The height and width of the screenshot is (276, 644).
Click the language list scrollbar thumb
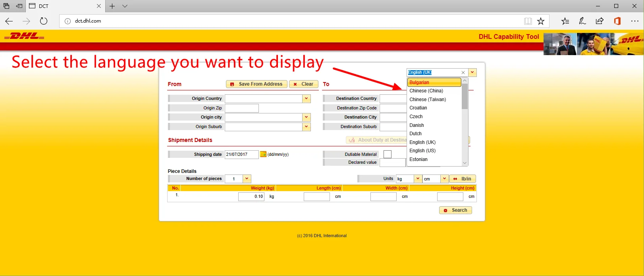pyautogui.click(x=465, y=96)
